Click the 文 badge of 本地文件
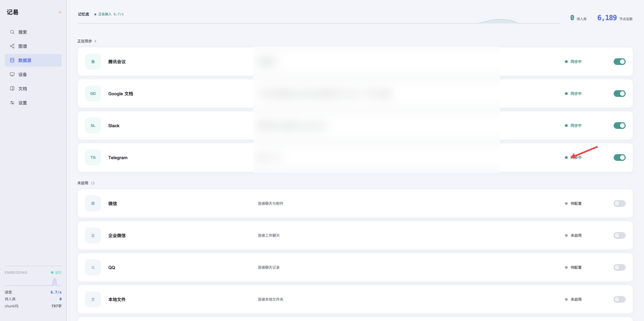Viewport: 644px width, 321px height. point(93,299)
